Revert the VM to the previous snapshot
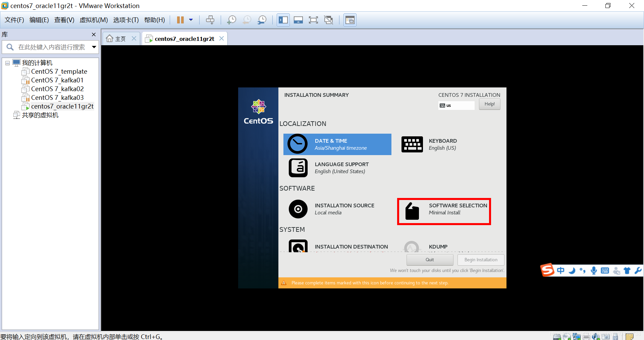The image size is (644, 340). coord(247,20)
